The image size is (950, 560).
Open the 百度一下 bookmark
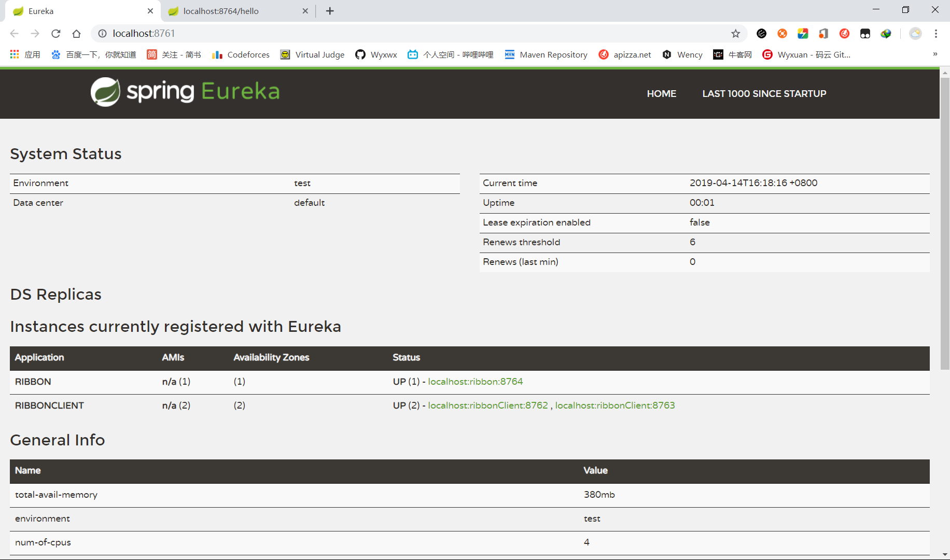click(x=93, y=54)
